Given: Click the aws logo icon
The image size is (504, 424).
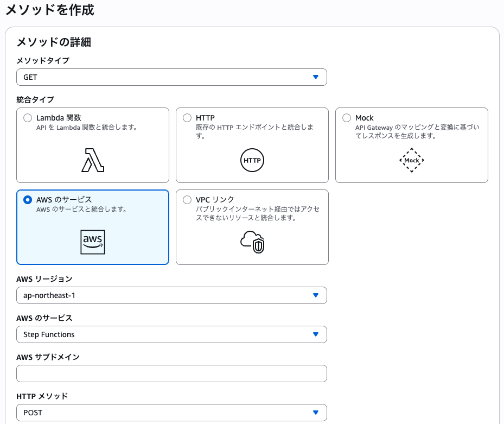Looking at the screenshot, I should pyautogui.click(x=93, y=242).
